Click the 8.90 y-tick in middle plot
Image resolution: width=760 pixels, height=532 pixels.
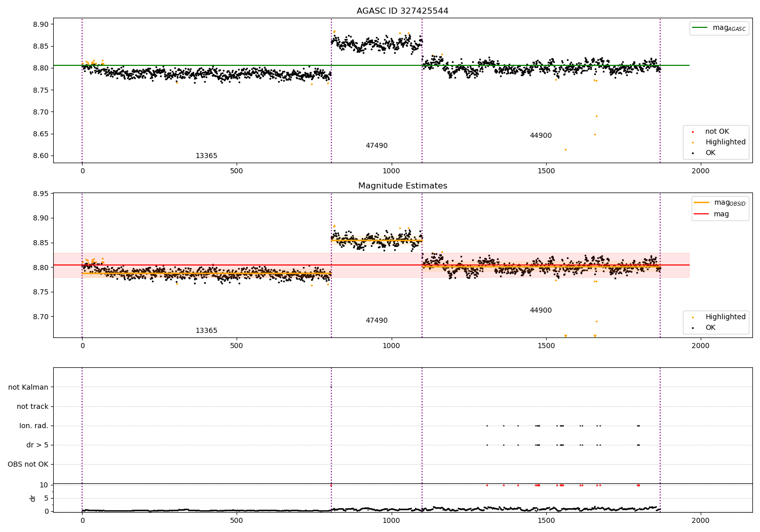[41, 218]
